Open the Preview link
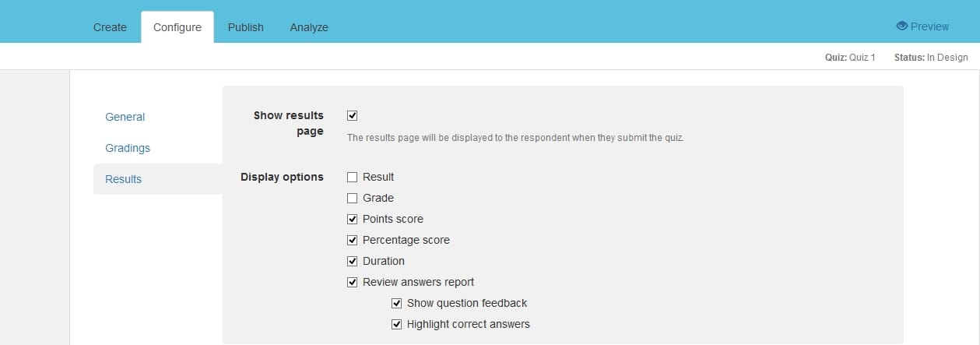 [x=923, y=26]
